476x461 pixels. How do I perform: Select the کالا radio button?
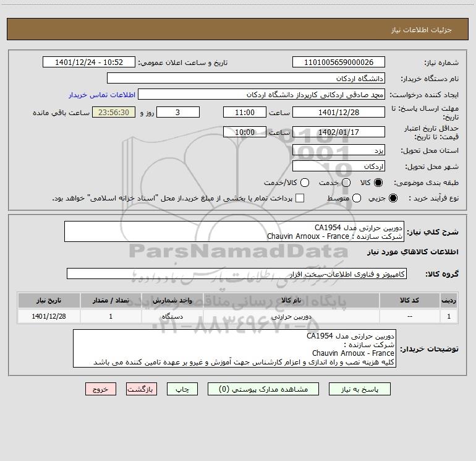coord(378,183)
